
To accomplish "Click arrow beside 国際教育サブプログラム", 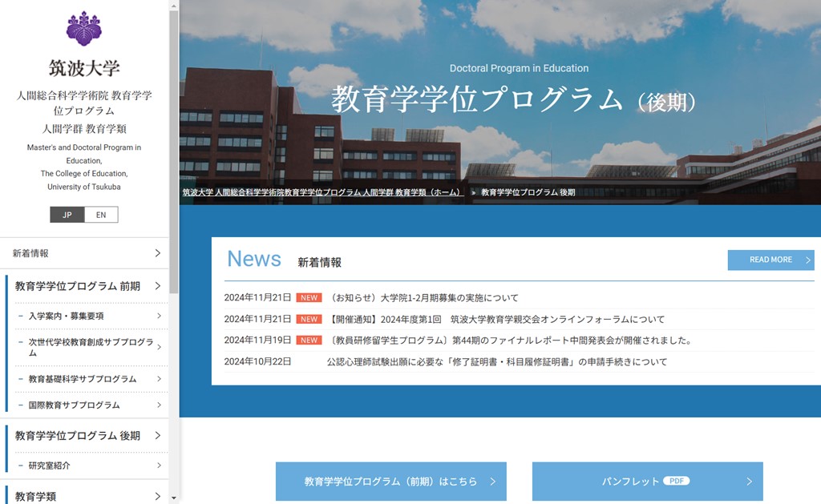I will coord(160,405).
